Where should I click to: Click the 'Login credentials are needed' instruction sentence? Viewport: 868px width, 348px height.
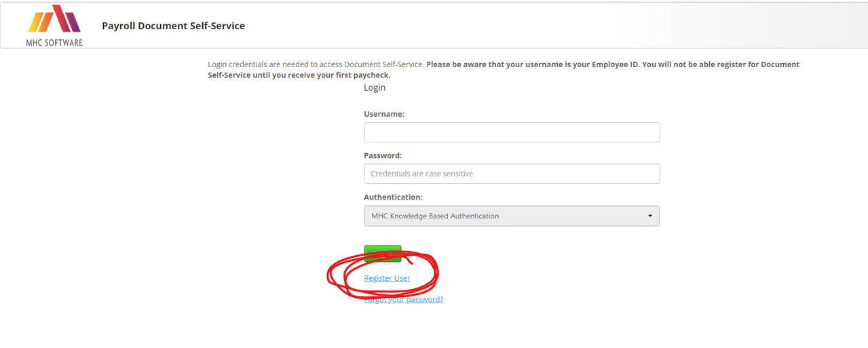pyautogui.click(x=316, y=64)
